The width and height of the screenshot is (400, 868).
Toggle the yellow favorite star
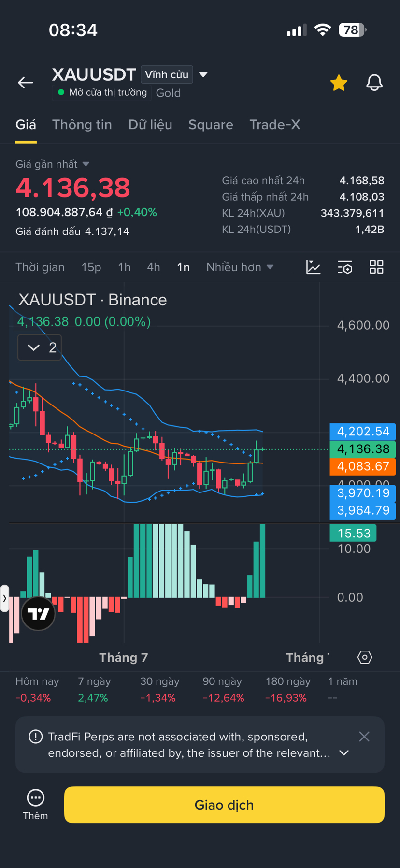339,83
